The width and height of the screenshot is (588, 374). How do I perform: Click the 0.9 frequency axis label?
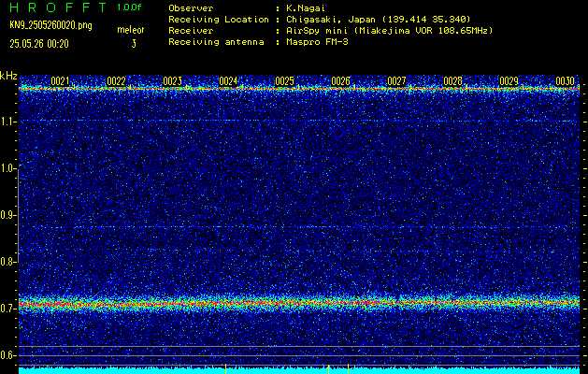pos(8,215)
